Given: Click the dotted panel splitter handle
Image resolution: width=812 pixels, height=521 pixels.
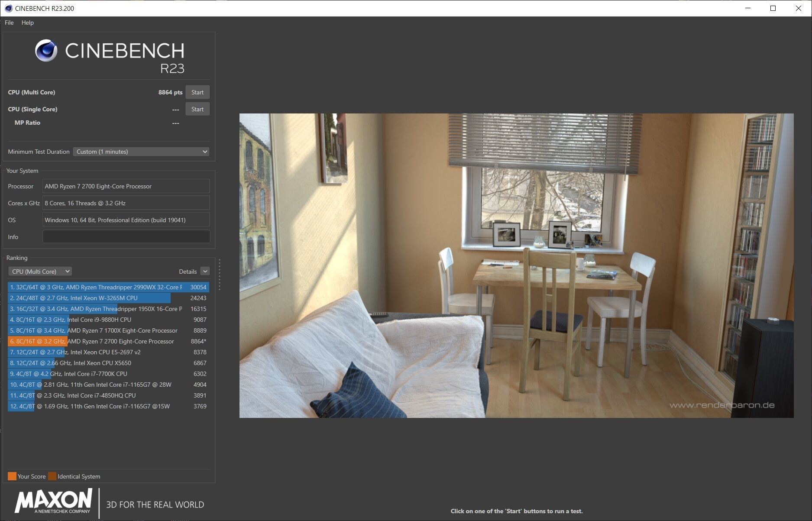Looking at the screenshot, I should (220, 275).
